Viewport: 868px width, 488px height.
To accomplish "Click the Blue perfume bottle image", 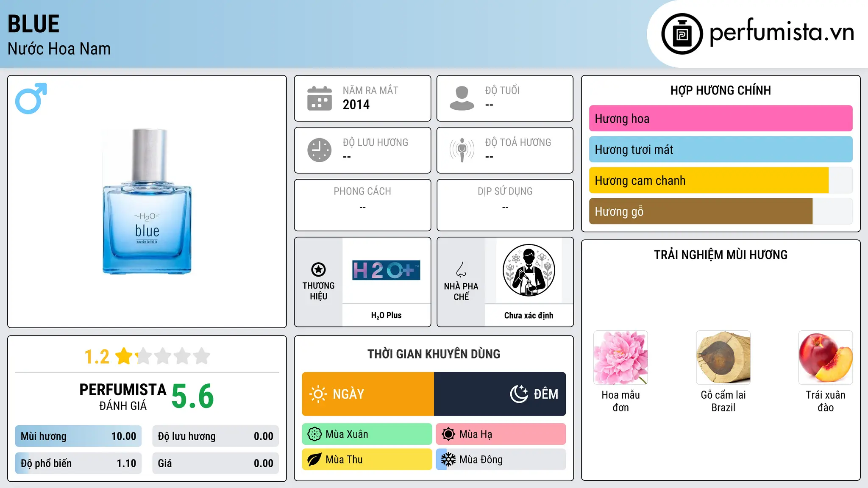I will tap(147, 201).
